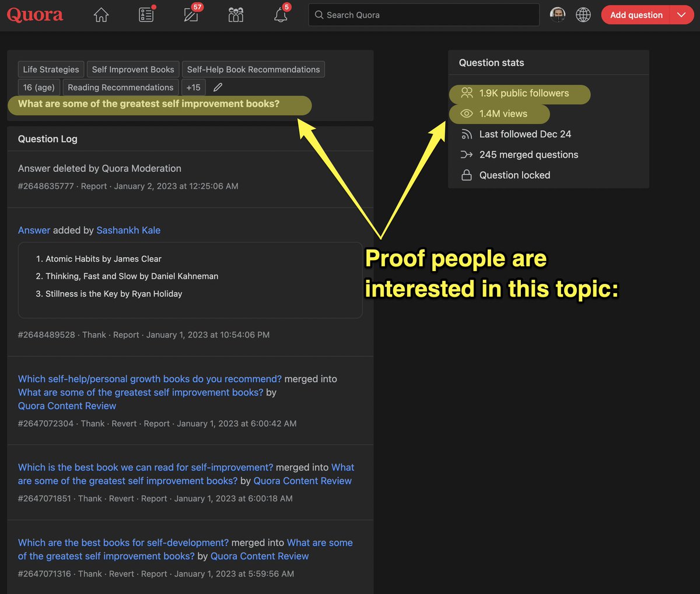Open the Notifications bell icon
The height and width of the screenshot is (594, 700).
point(281,14)
